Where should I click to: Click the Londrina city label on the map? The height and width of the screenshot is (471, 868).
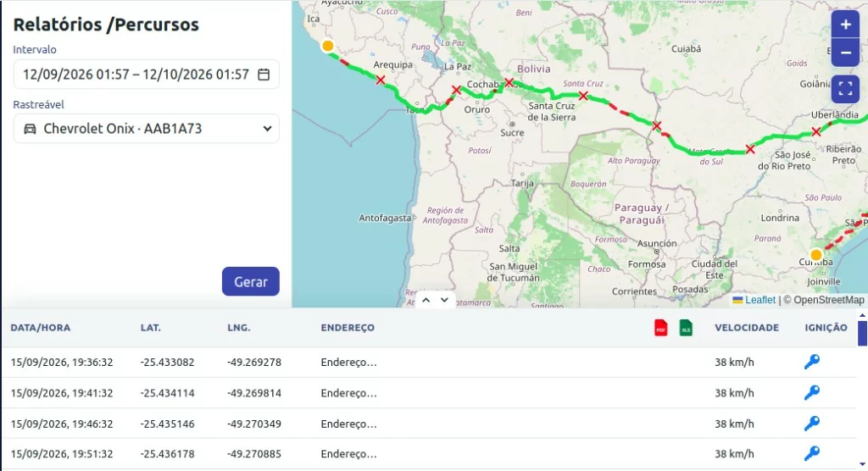[780, 218]
